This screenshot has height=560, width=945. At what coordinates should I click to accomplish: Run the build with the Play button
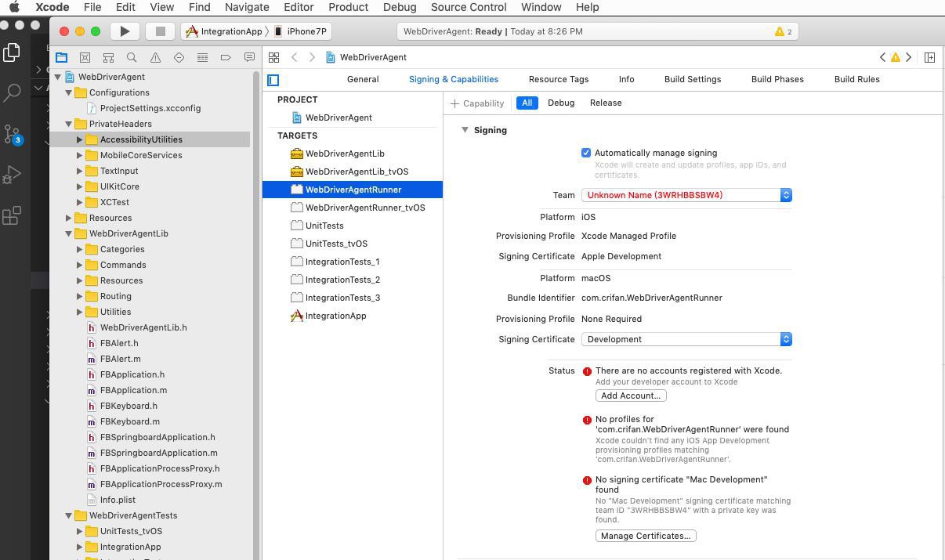(125, 31)
